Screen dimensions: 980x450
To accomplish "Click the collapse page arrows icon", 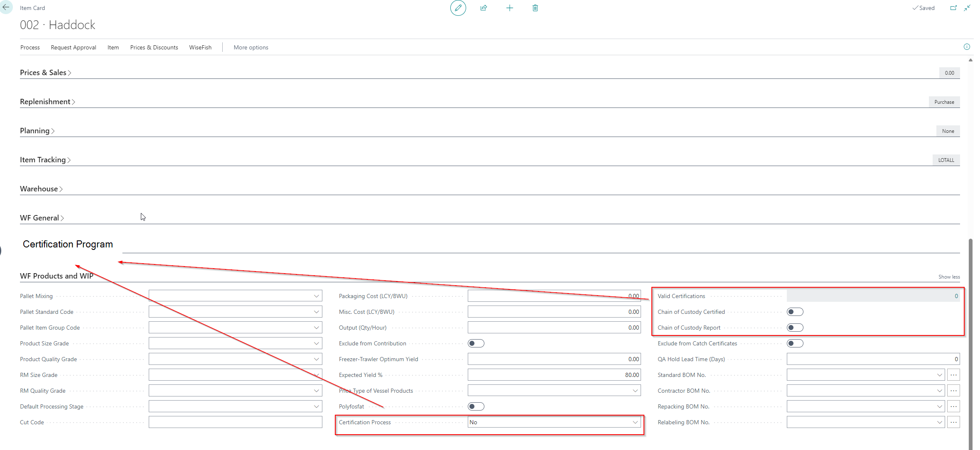I will tap(967, 8).
